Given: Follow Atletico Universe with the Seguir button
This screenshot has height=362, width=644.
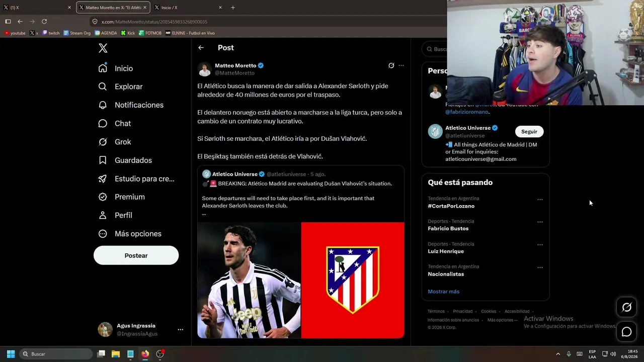Looking at the screenshot, I should tap(529, 132).
